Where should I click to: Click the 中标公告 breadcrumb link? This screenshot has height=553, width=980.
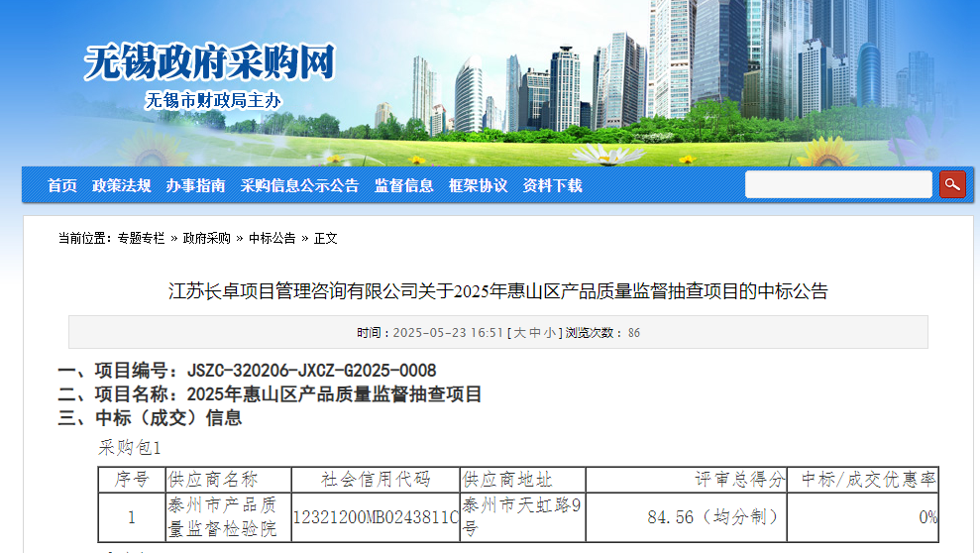272,238
